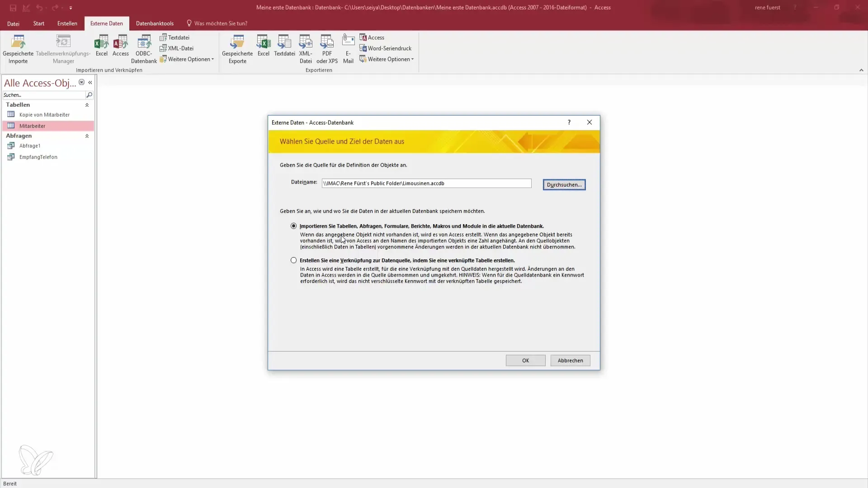Open Customize Quick Access Toolbar dropdown
Viewport: 868px width, 488px height.
click(x=71, y=8)
